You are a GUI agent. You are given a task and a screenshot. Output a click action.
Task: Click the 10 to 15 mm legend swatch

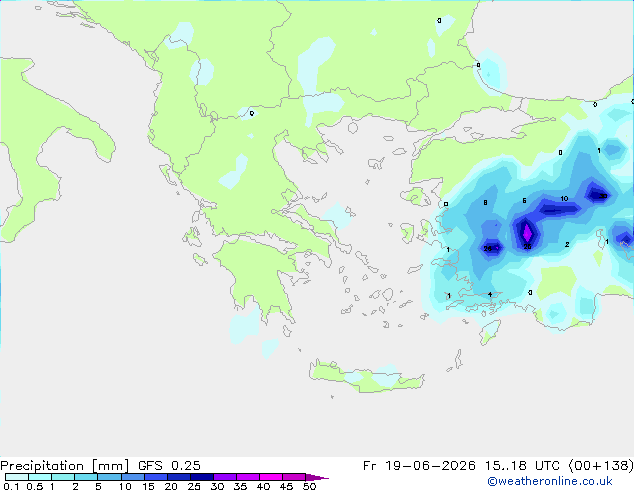pos(133,477)
